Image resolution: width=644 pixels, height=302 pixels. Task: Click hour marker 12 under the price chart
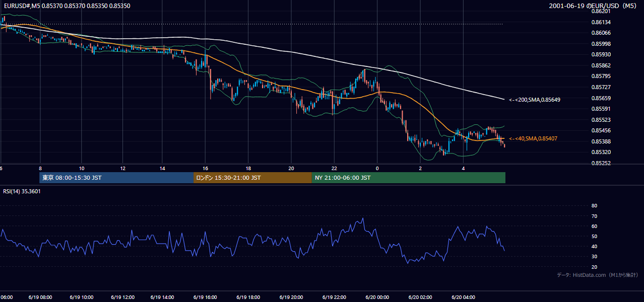tap(123, 168)
